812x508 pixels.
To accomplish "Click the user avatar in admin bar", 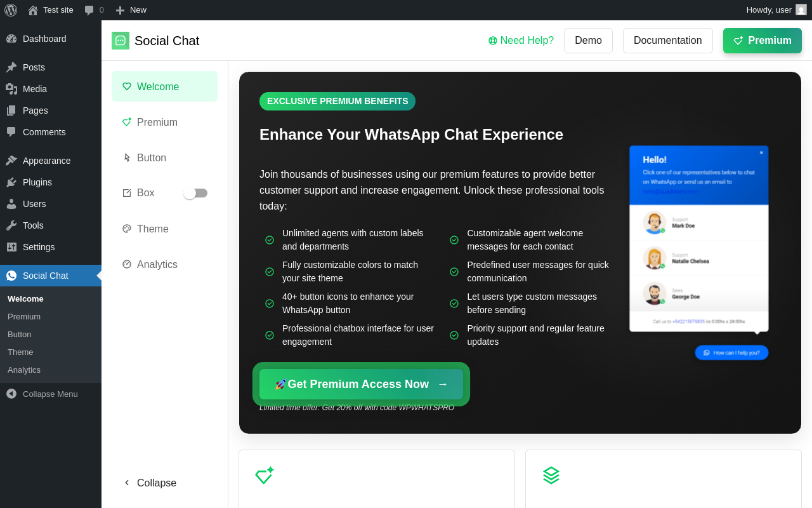I will tap(801, 10).
